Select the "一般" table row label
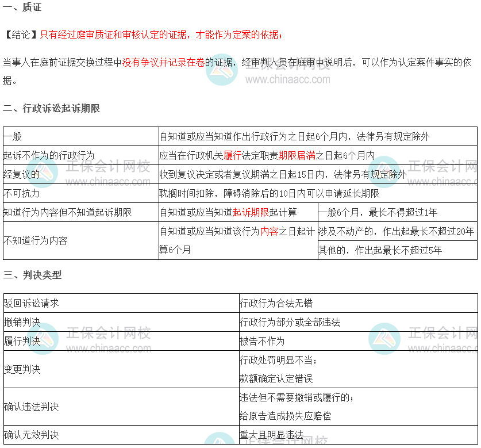481x448 pixels. [13, 137]
